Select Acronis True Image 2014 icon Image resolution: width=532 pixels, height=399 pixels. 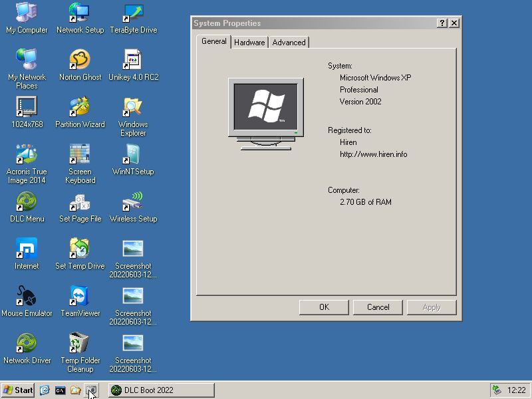click(x=27, y=164)
